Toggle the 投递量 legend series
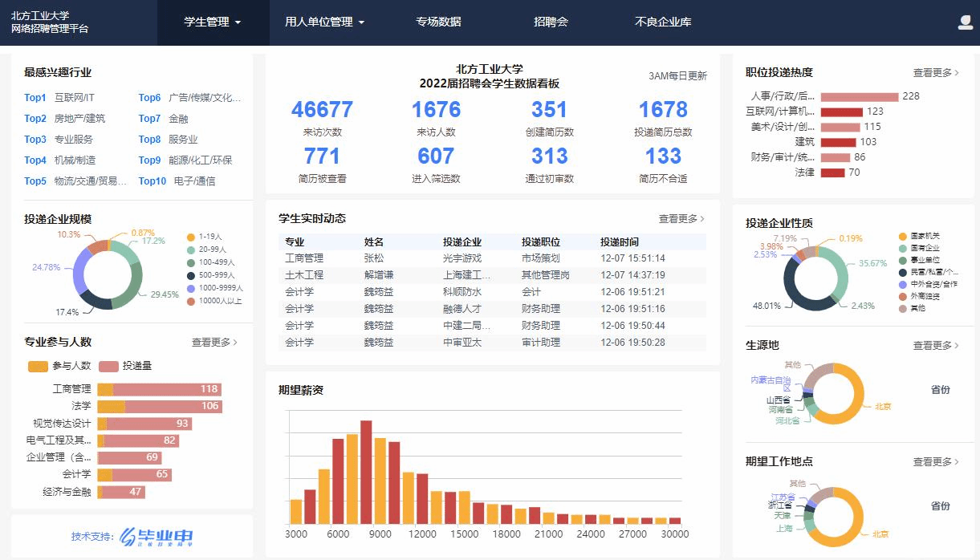Image resolution: width=980 pixels, height=560 pixels. click(109, 367)
